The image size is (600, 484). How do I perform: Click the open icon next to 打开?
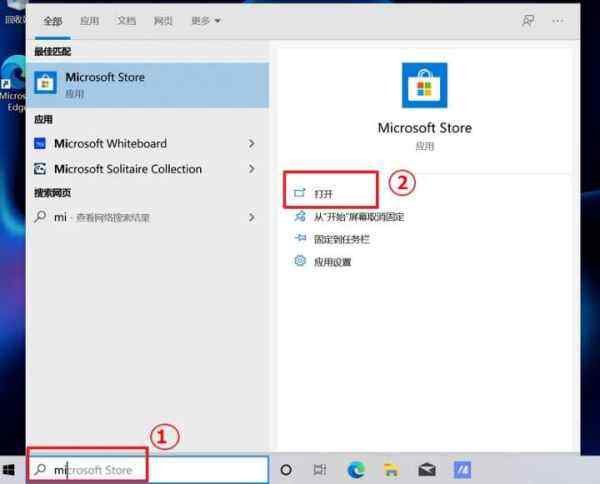(299, 193)
